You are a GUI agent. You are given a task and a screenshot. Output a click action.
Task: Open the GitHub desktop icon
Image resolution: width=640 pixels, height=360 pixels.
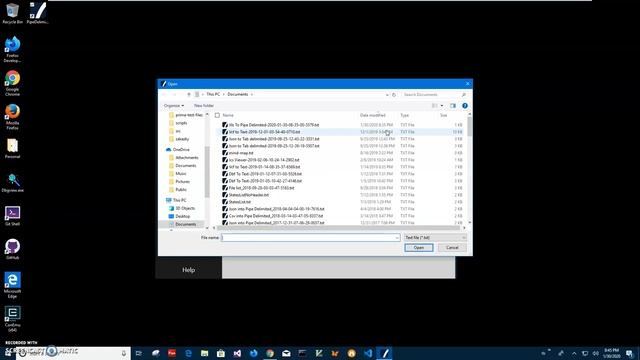tap(12, 249)
